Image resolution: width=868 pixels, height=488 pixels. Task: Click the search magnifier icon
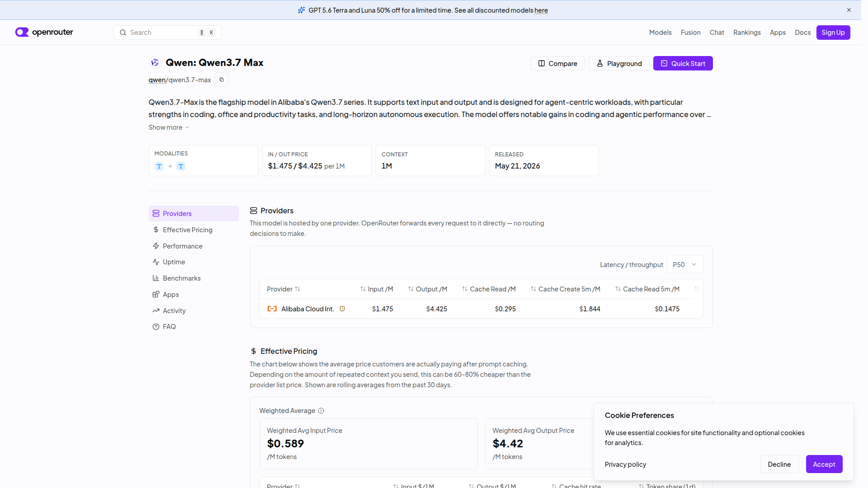pyautogui.click(x=123, y=33)
